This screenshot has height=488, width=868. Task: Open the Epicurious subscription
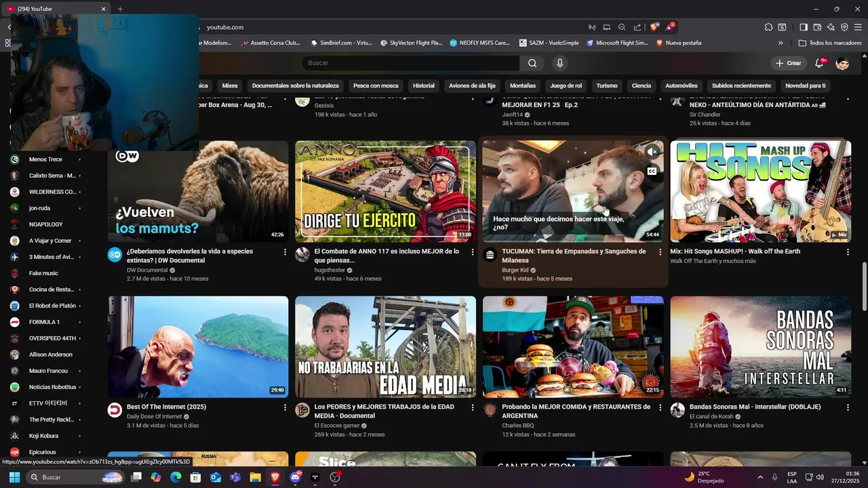pos(45,452)
